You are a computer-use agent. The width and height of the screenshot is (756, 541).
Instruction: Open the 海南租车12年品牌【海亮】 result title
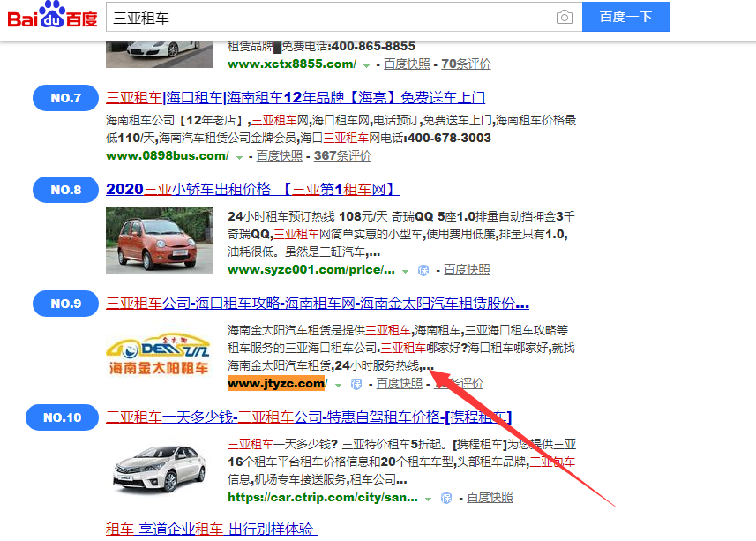click(x=296, y=98)
